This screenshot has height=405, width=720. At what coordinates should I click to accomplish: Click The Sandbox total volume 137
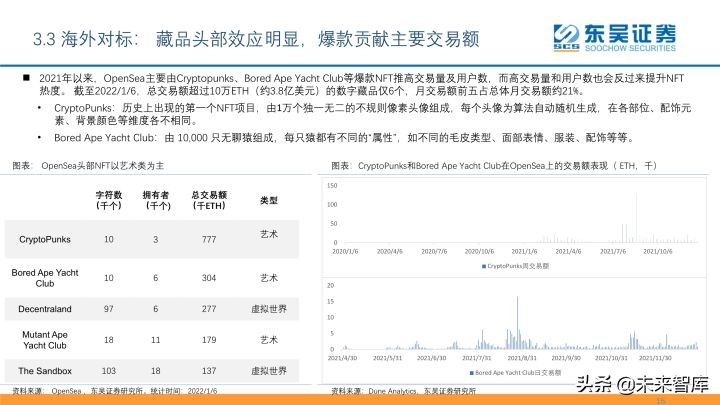209,371
